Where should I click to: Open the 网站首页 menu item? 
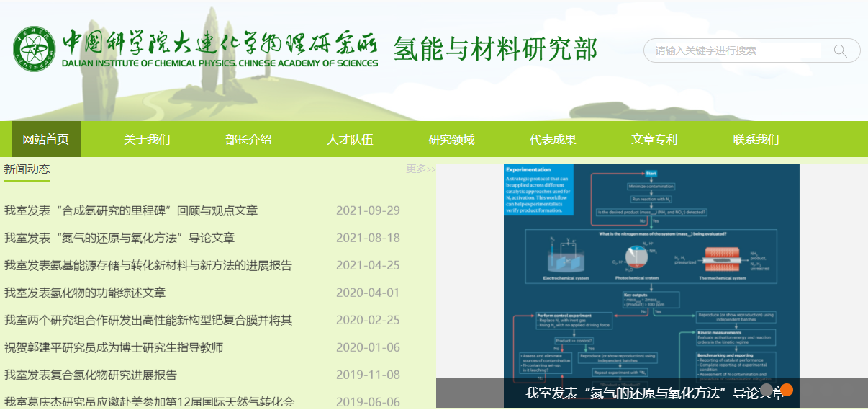[46, 139]
